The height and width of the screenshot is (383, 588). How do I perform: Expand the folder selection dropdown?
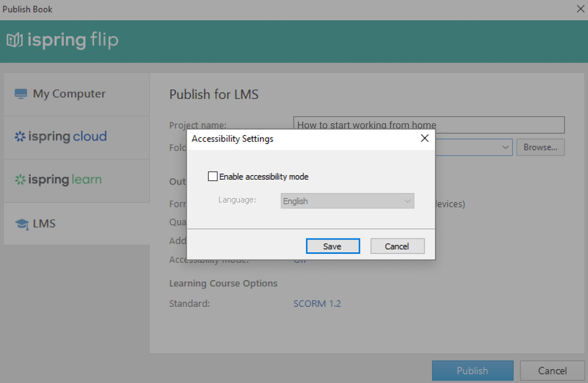pos(505,147)
